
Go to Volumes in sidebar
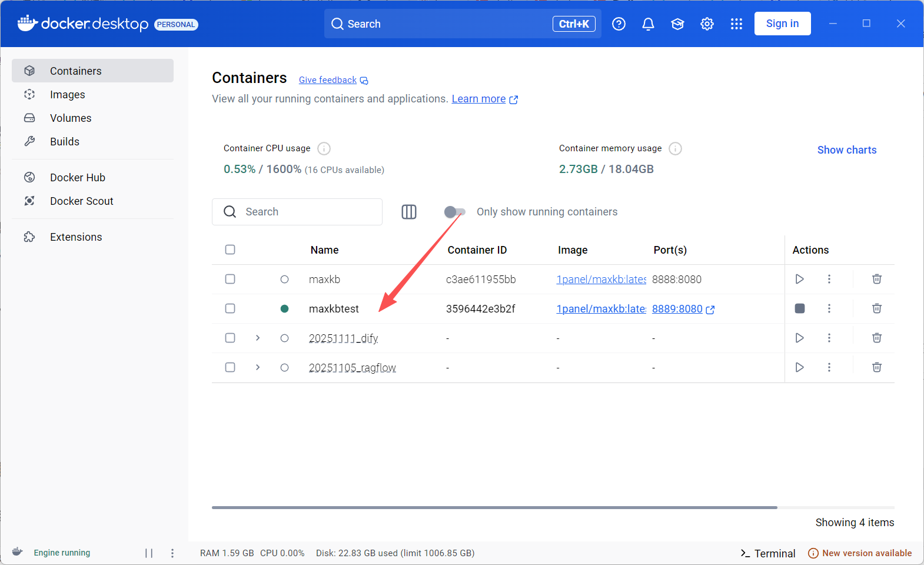click(92, 118)
